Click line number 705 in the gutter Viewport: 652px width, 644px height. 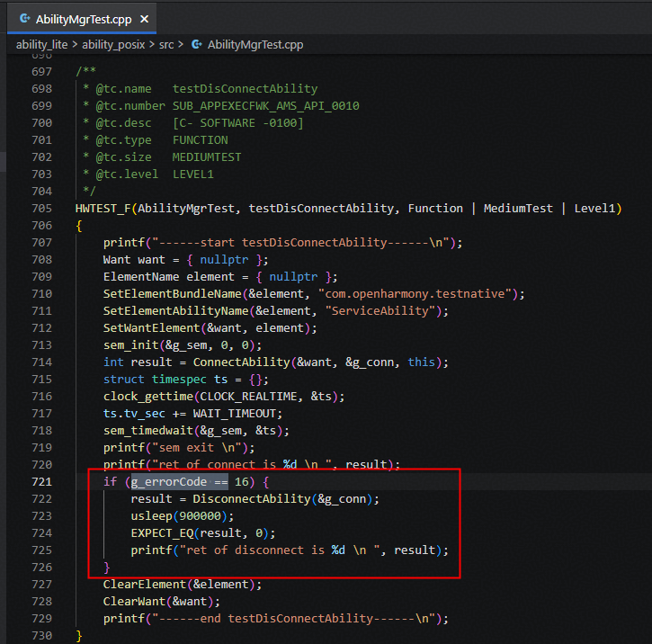pos(41,209)
